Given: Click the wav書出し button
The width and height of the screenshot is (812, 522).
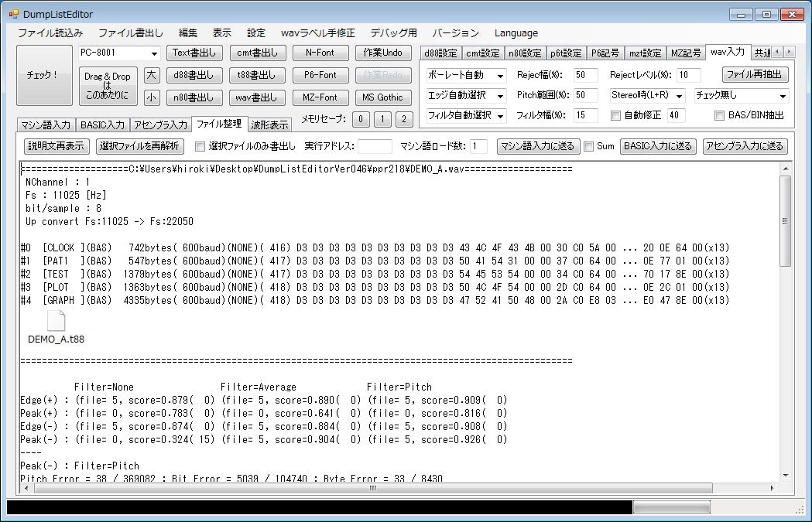Looking at the screenshot, I should coord(257,97).
